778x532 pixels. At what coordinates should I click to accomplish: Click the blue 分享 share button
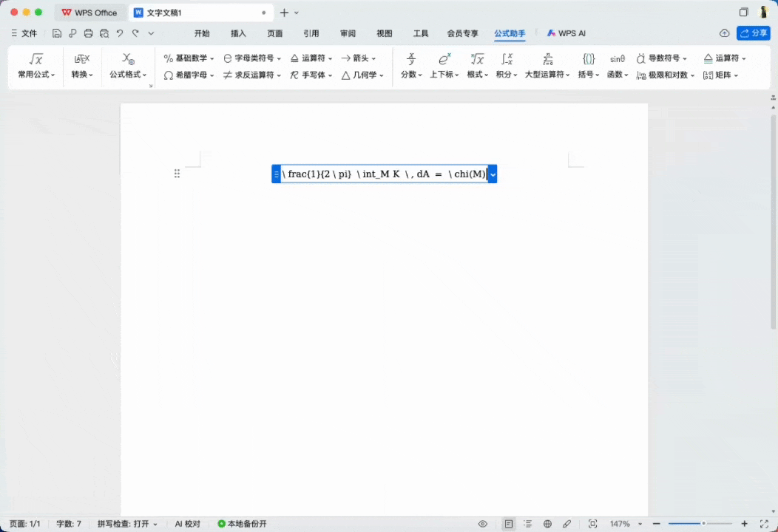[x=753, y=33]
